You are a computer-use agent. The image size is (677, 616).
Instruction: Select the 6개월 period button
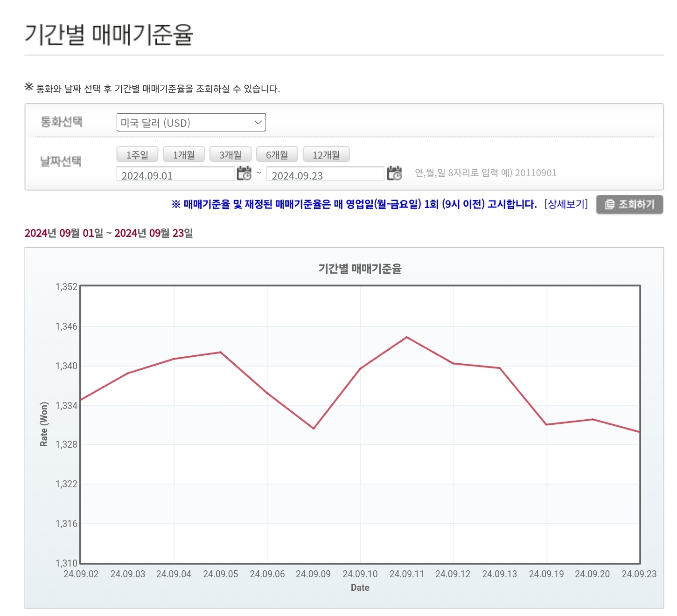click(x=277, y=154)
